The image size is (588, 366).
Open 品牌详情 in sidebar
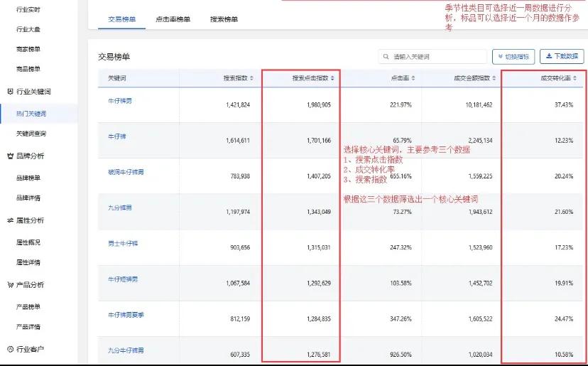point(28,198)
